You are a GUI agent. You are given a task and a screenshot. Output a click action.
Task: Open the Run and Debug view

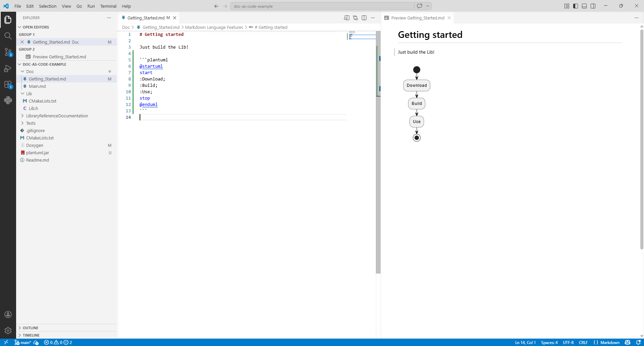pyautogui.click(x=8, y=68)
